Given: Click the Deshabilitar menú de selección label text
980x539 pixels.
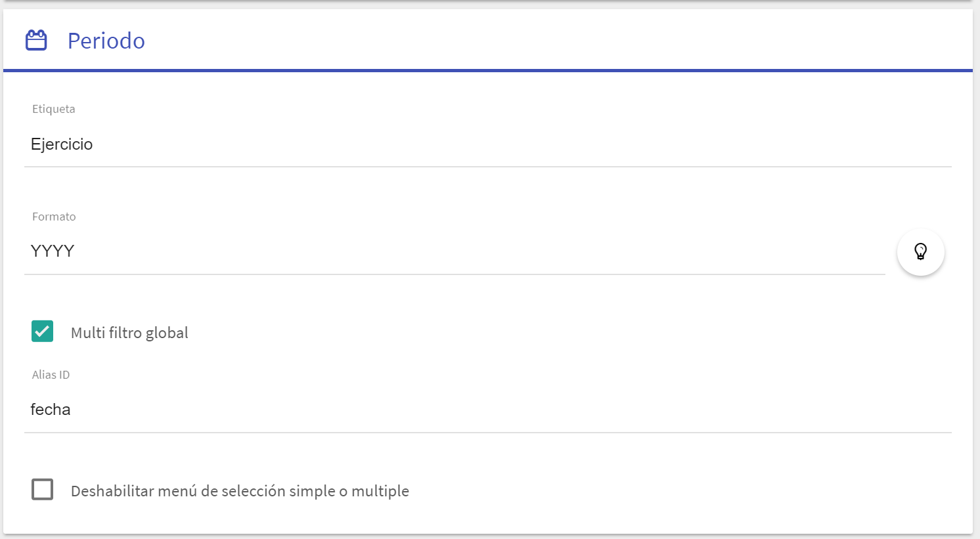Looking at the screenshot, I should [x=240, y=491].
